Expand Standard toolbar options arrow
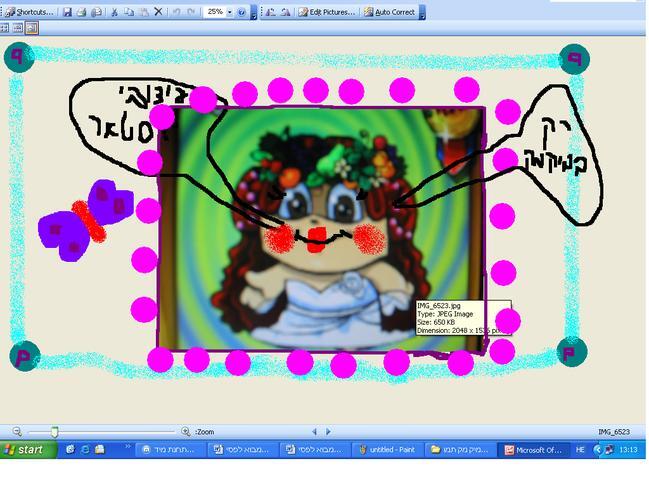The width and height of the screenshot is (649, 487). (254, 12)
